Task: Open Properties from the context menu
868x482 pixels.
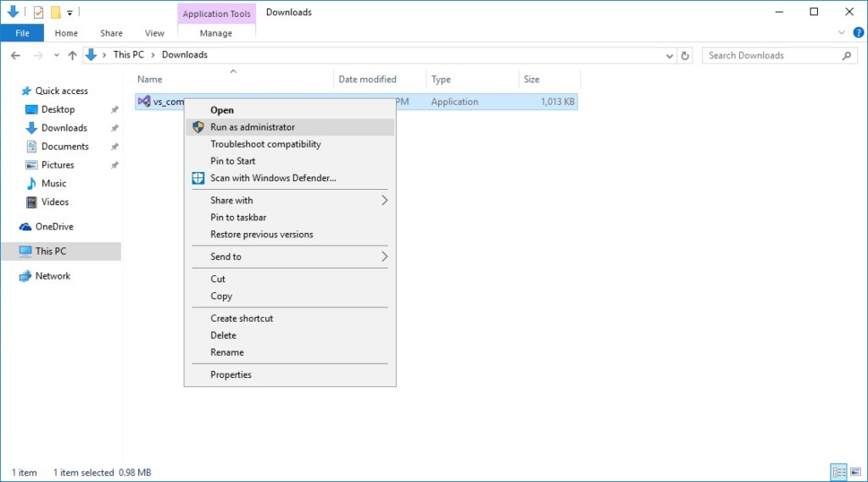Action: (290, 374)
